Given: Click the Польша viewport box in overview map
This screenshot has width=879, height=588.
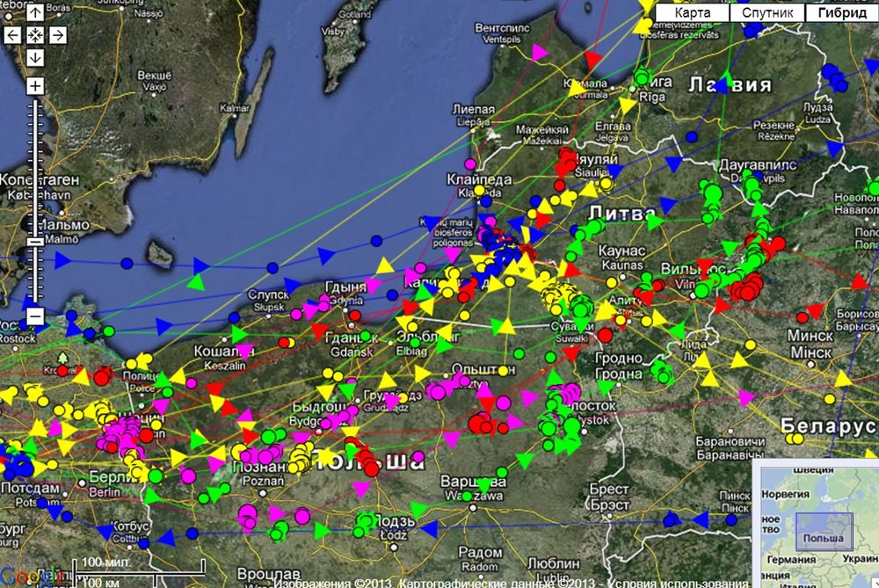Looking at the screenshot, I should [824, 531].
